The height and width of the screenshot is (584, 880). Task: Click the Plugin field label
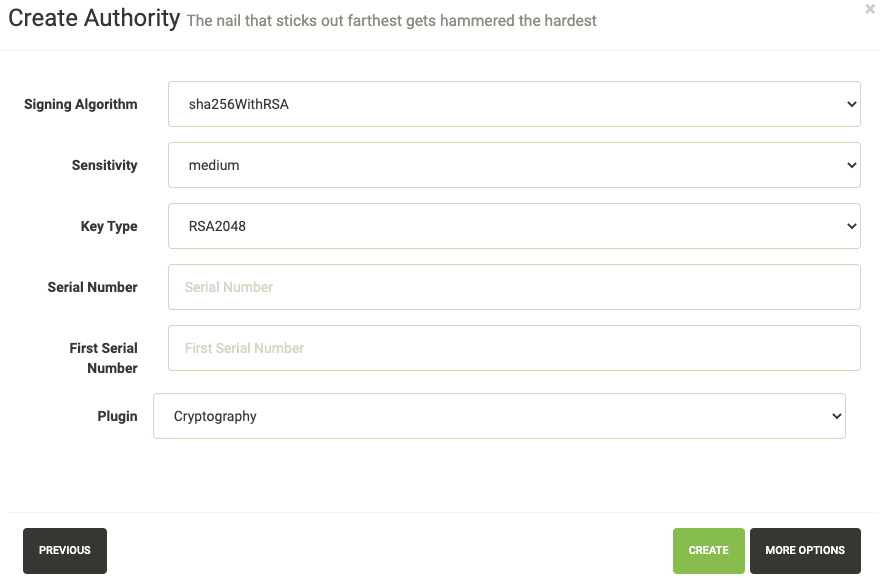pyautogui.click(x=117, y=416)
